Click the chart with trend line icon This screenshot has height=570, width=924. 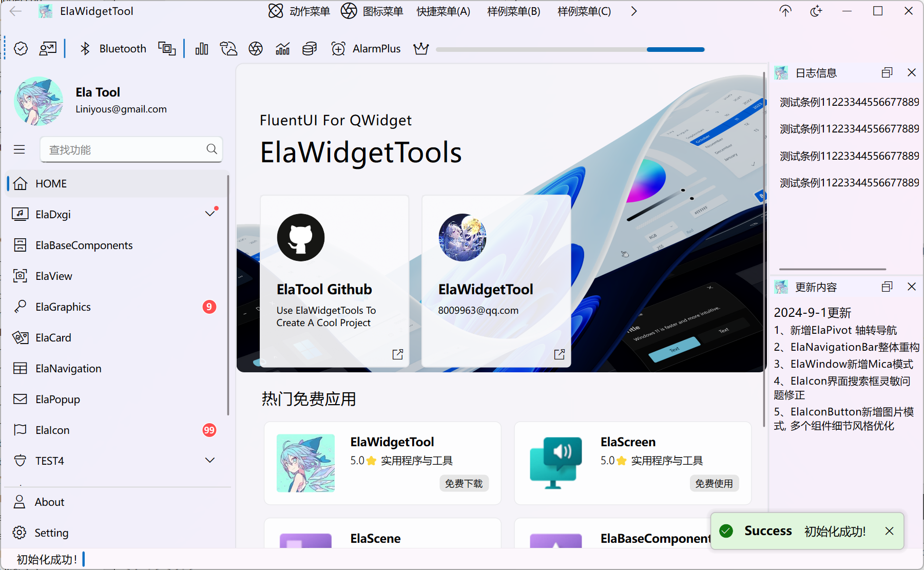pos(283,49)
